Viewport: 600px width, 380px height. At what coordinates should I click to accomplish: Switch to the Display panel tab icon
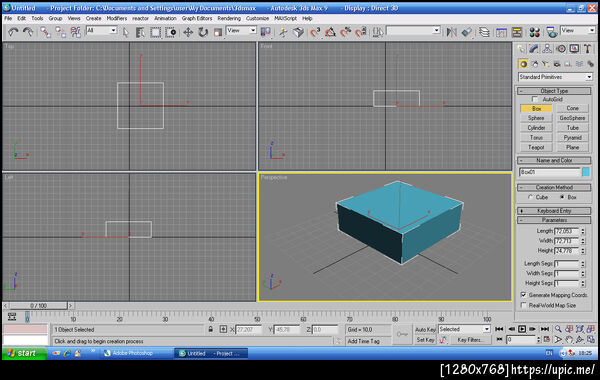point(574,49)
